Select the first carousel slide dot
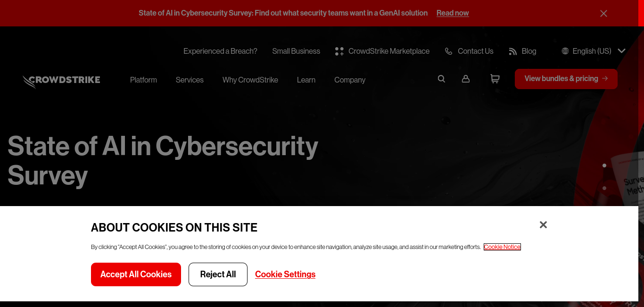This screenshot has width=644, height=307. point(604,166)
